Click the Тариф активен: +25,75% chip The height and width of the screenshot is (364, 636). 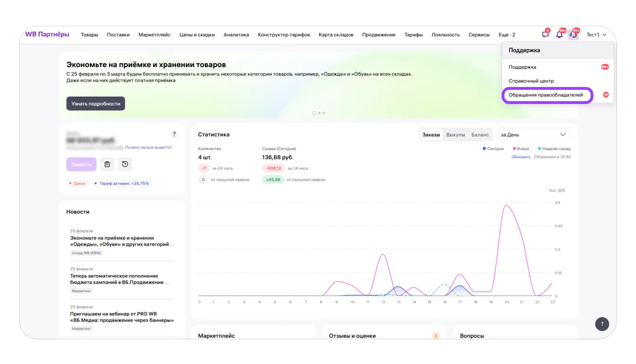click(123, 183)
